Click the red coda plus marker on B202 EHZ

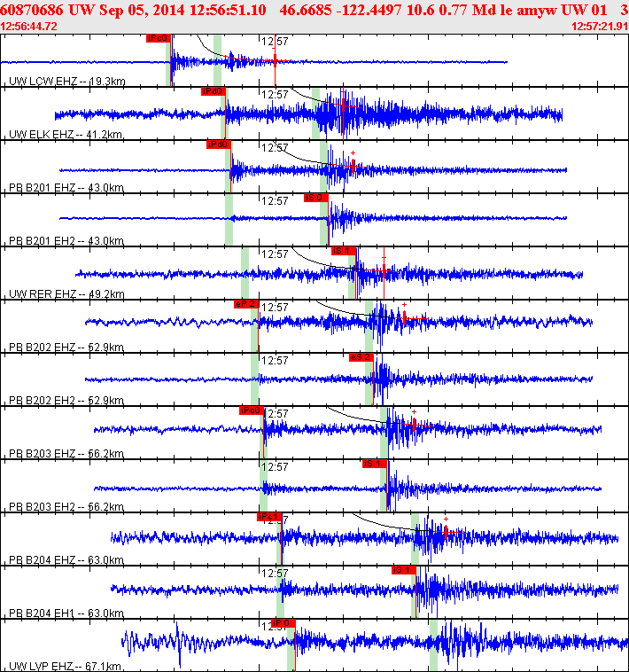click(404, 305)
